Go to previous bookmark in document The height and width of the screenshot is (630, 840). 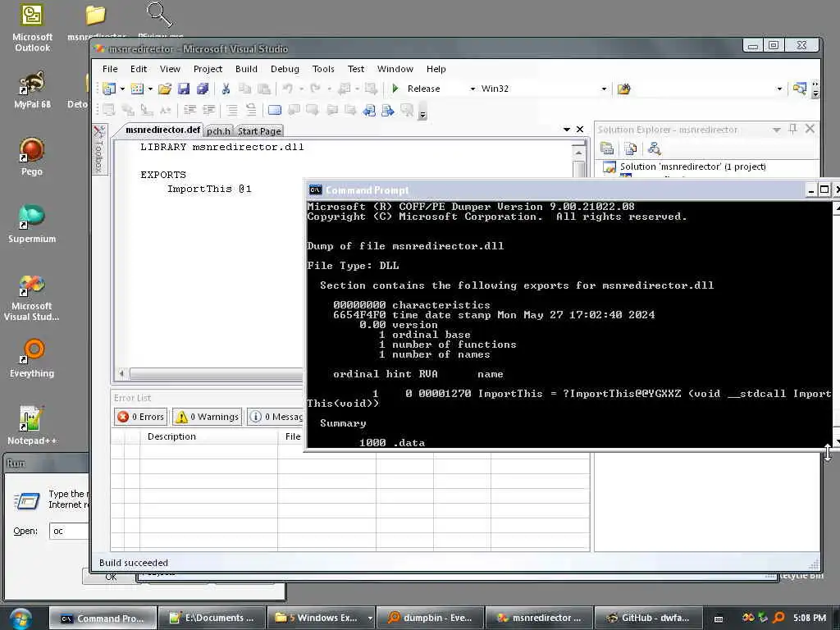pos(369,110)
